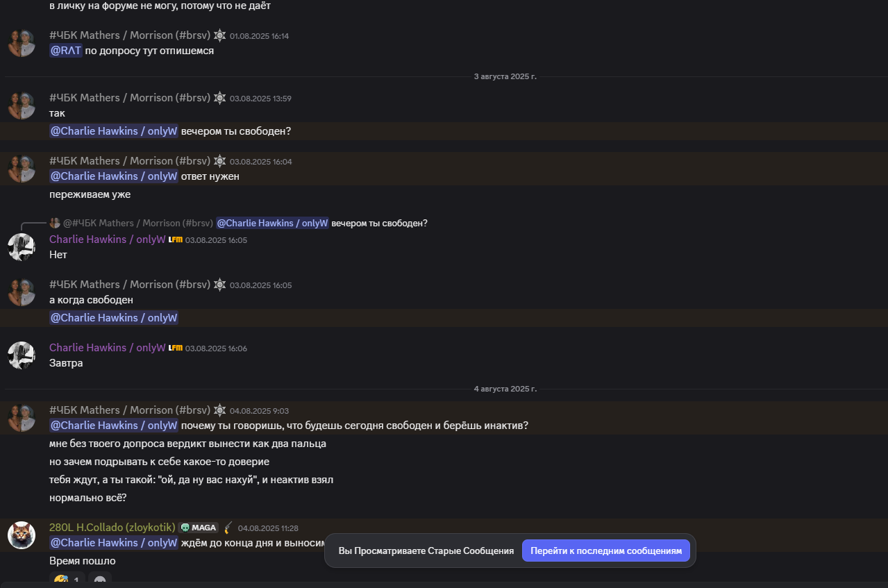The width and height of the screenshot is (888, 588).
Task: Click the cat avatar of H.Collado
Action: click(x=22, y=535)
